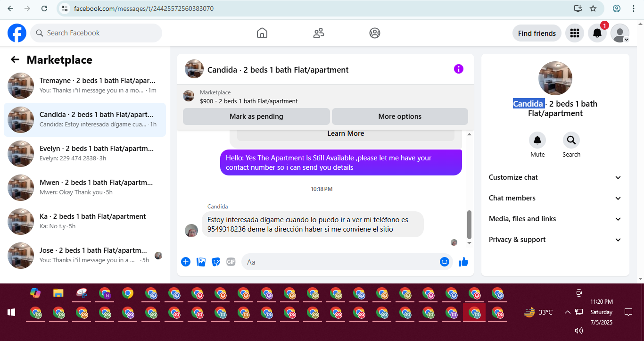Click the browser address bar URL

pos(144,8)
